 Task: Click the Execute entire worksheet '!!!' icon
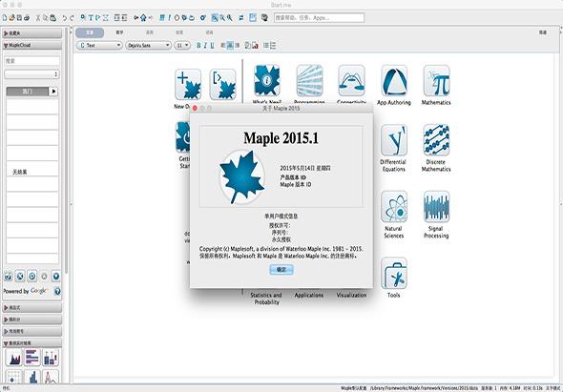coord(162,17)
